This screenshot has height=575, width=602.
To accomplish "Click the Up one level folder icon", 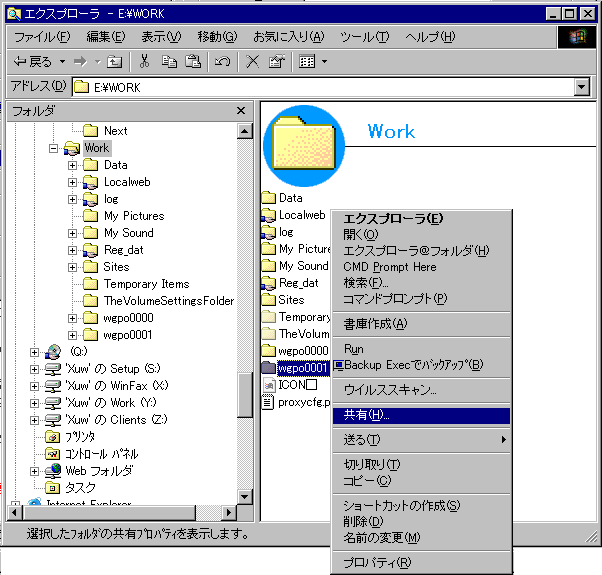I will coord(115,62).
